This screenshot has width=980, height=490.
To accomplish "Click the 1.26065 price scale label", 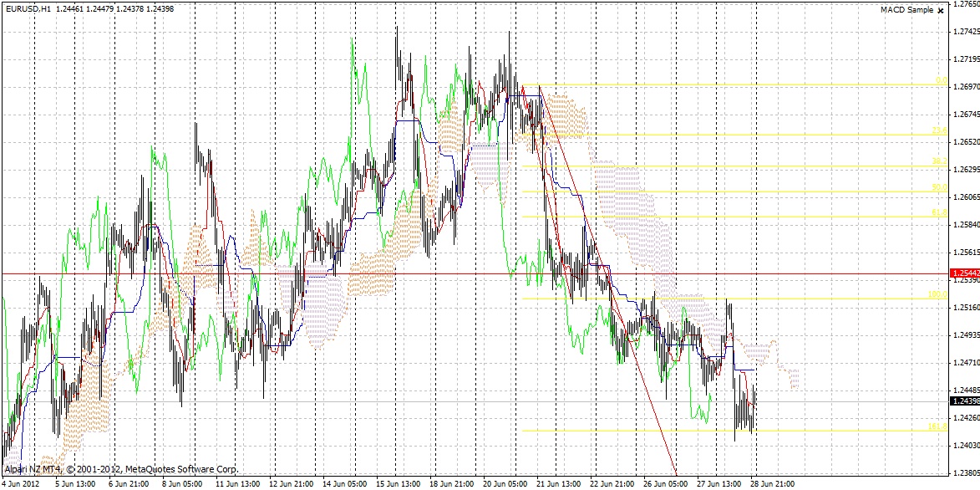I will point(965,197).
